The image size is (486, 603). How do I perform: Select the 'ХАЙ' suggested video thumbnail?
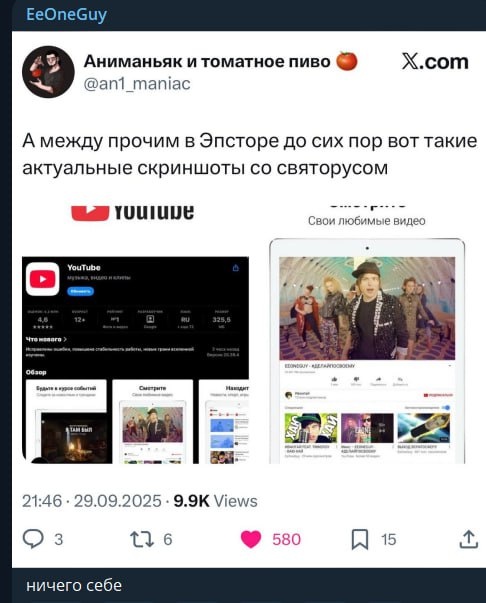tap(311, 428)
